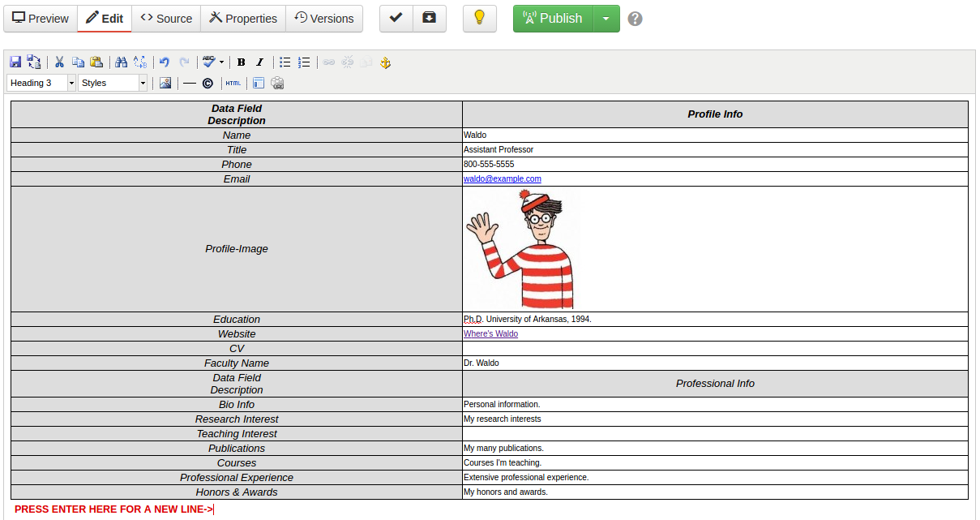Screen dimensions: 980x520
Task: Undo the last edit
Action: click(x=165, y=62)
